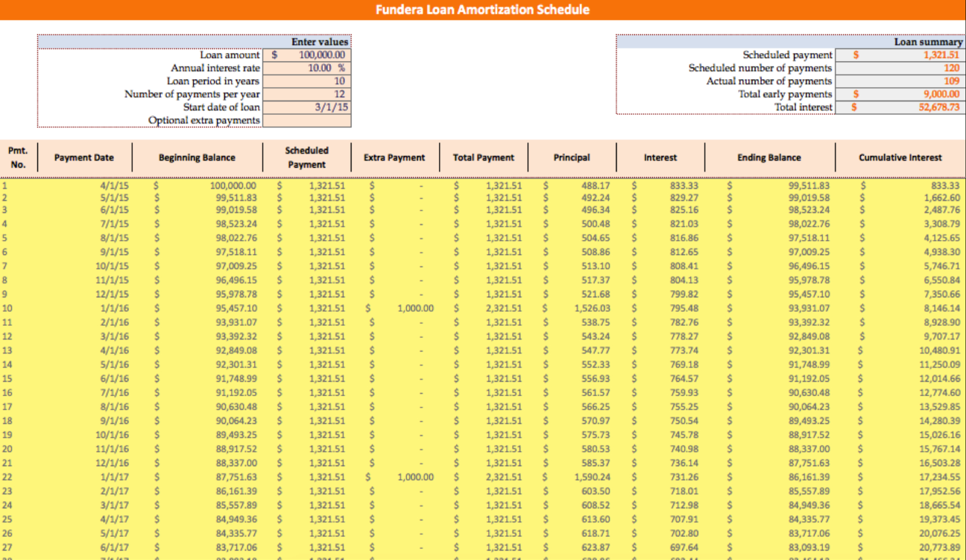Select the Actual number of payments value 109

[x=899, y=81]
